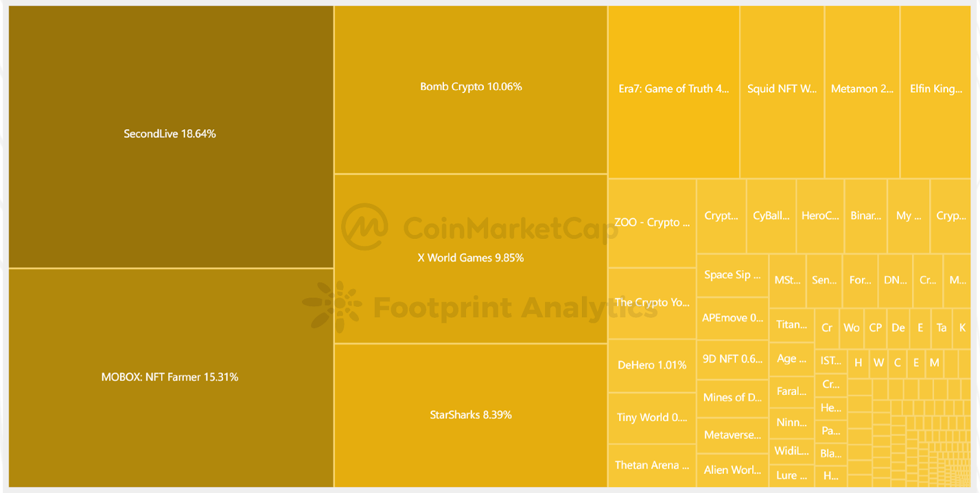Screen dimensions: 980x493
Task: Click the Alien Worl... tile
Action: (732, 470)
